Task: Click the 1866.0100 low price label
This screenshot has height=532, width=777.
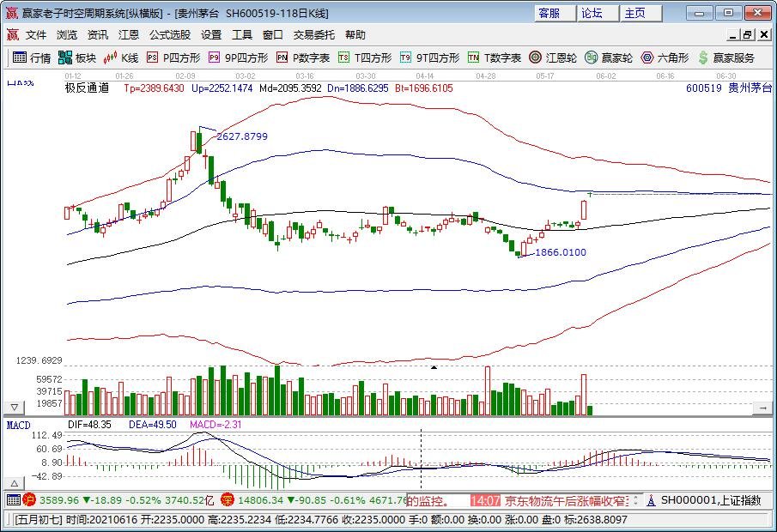Action: point(561,252)
